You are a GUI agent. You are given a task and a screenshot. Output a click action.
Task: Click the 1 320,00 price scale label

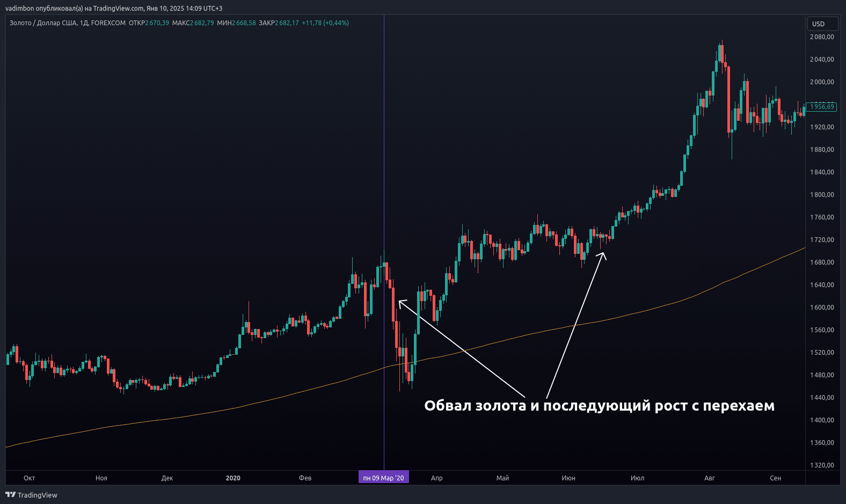[x=822, y=465]
